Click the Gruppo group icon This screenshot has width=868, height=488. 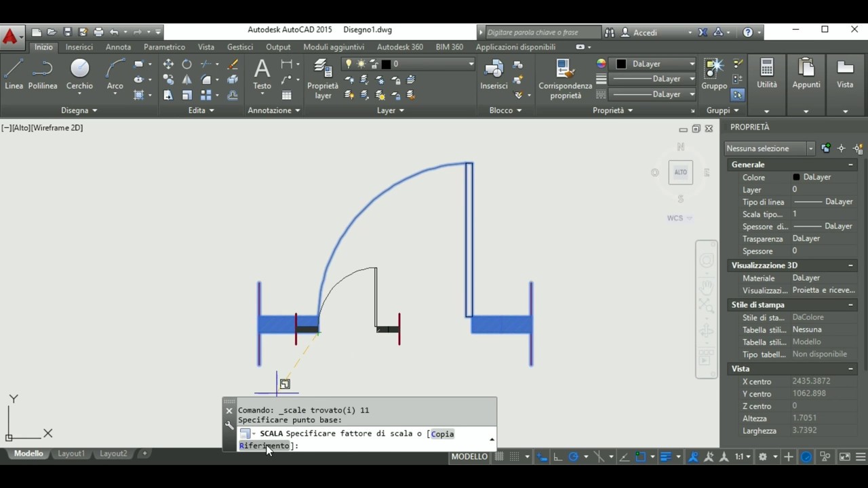[x=714, y=75]
